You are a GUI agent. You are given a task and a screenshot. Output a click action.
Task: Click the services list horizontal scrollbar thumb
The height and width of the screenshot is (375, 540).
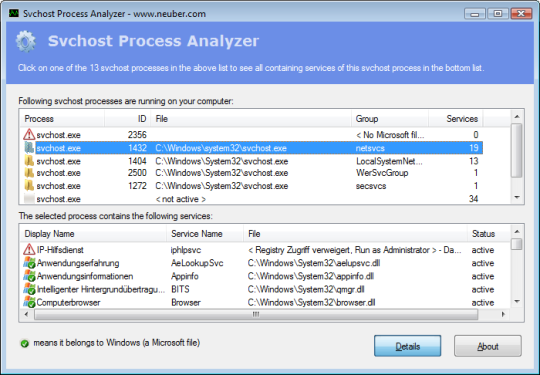coord(256,314)
